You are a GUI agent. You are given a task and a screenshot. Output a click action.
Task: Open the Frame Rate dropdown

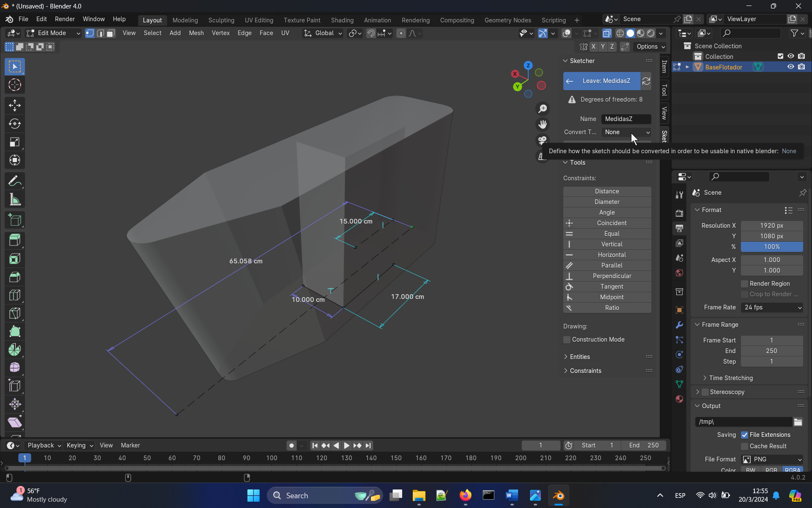pyautogui.click(x=772, y=307)
